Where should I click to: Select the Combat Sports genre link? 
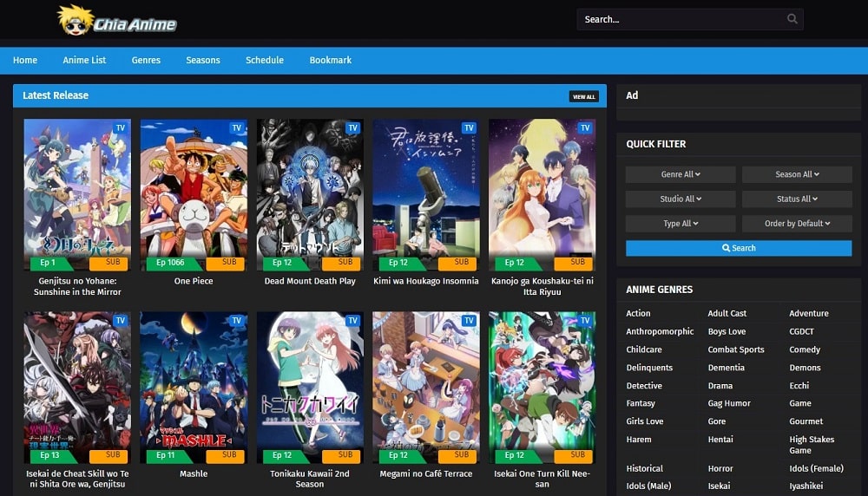(736, 350)
